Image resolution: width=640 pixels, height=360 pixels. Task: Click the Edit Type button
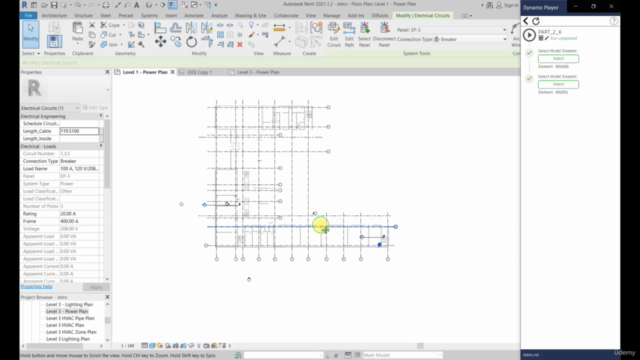pos(96,108)
